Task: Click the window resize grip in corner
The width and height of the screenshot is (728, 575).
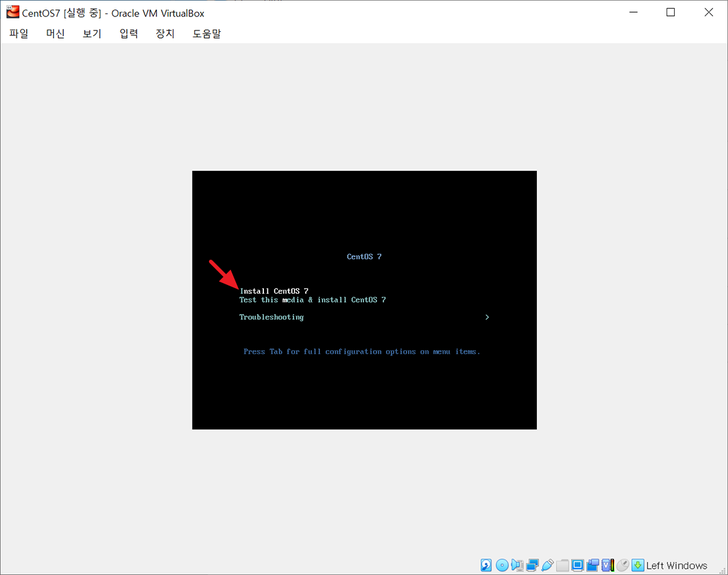Action: point(723,571)
